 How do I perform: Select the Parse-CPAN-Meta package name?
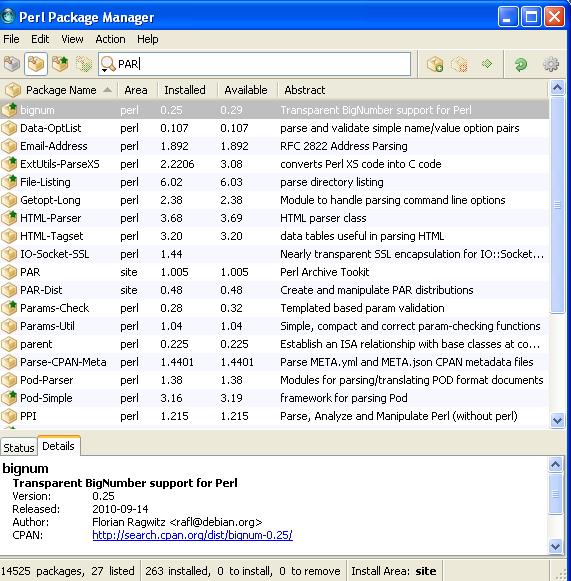63,362
